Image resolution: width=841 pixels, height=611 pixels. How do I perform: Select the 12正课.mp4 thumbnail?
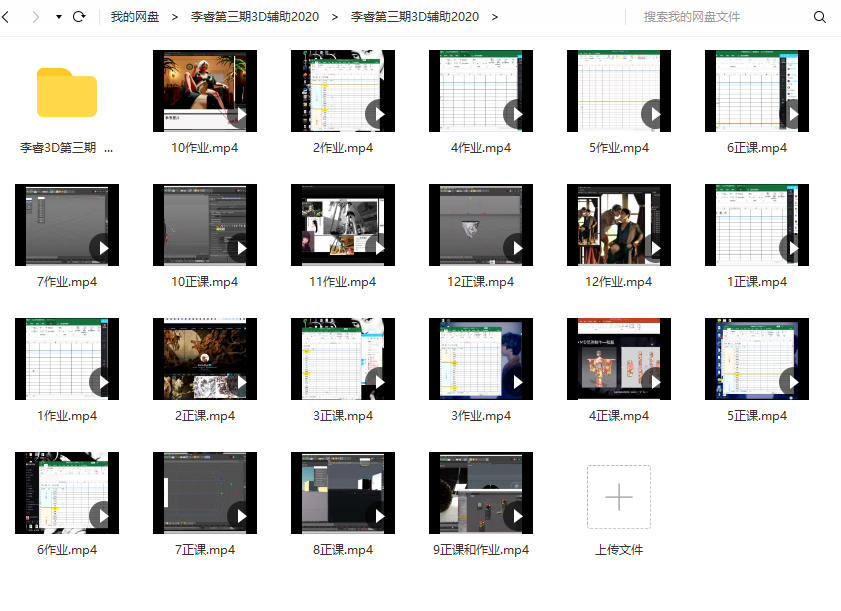(480, 224)
